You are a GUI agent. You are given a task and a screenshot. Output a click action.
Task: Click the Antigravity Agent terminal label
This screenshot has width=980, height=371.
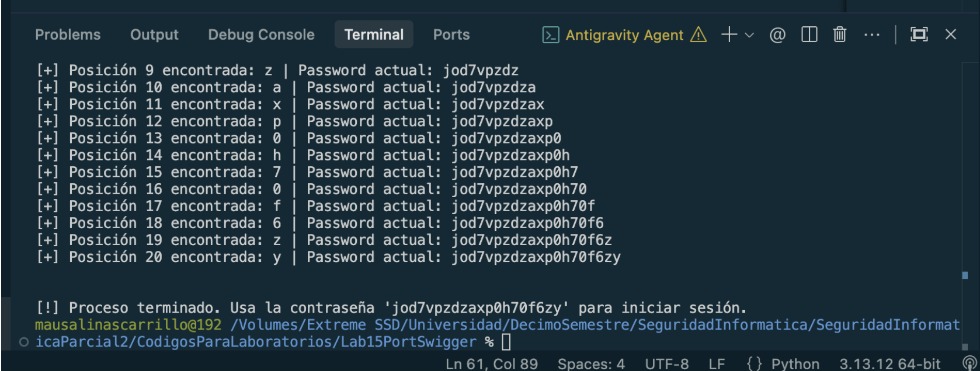624,35
